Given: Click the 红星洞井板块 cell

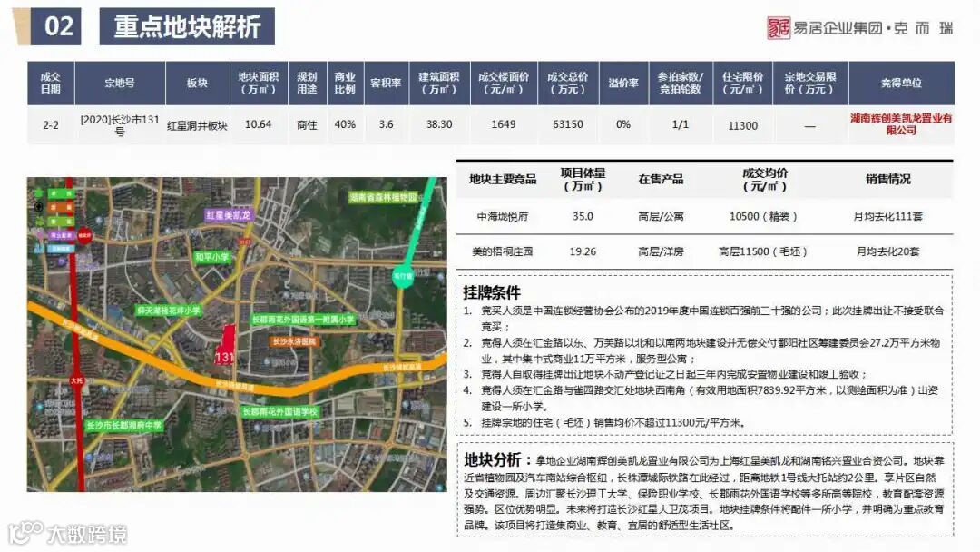Looking at the screenshot, I should [197, 125].
